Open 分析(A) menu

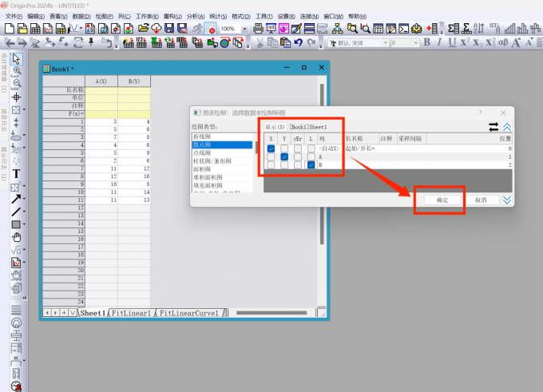coord(196,16)
